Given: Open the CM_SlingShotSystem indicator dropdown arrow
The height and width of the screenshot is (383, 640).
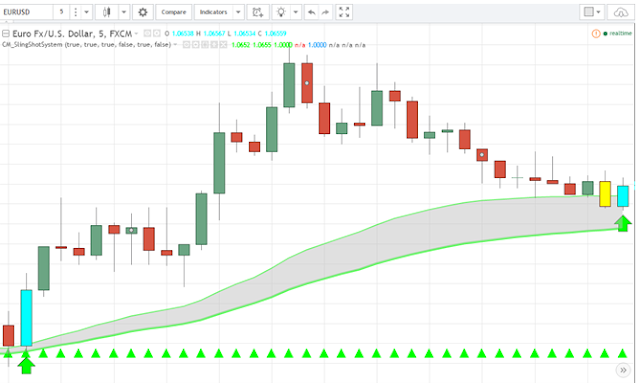Looking at the screenshot, I should tap(175, 45).
